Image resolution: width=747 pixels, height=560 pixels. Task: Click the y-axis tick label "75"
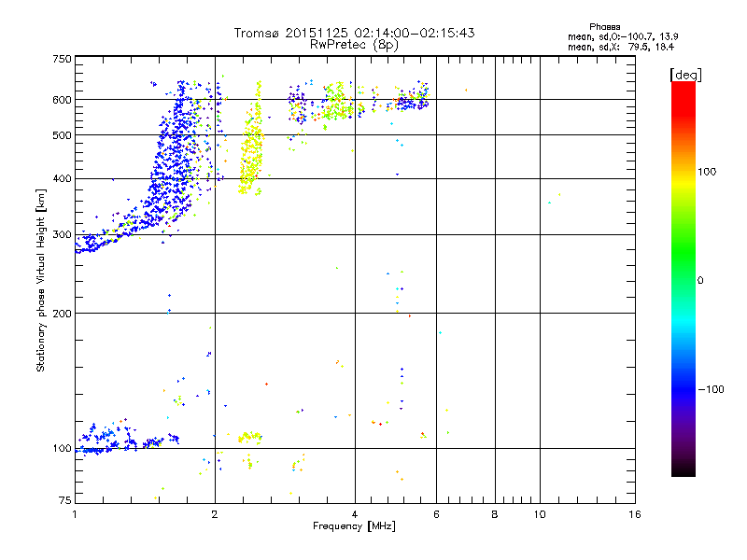pyautogui.click(x=65, y=500)
